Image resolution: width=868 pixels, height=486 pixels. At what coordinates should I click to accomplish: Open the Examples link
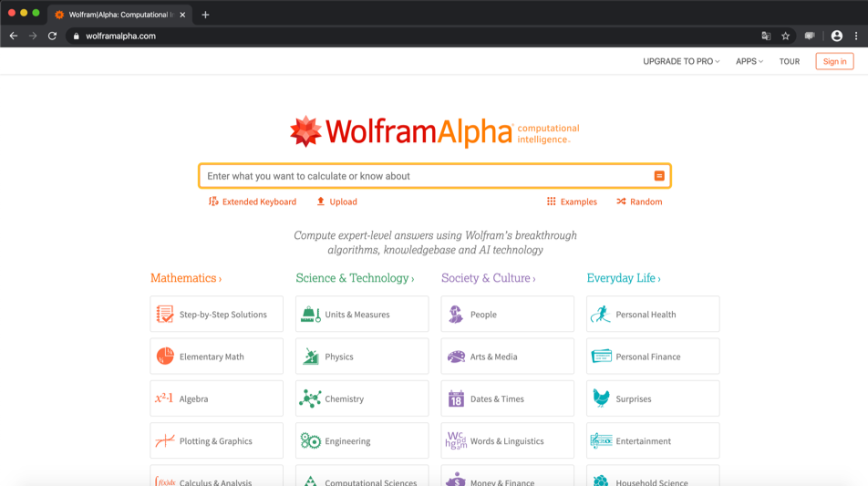(x=578, y=202)
